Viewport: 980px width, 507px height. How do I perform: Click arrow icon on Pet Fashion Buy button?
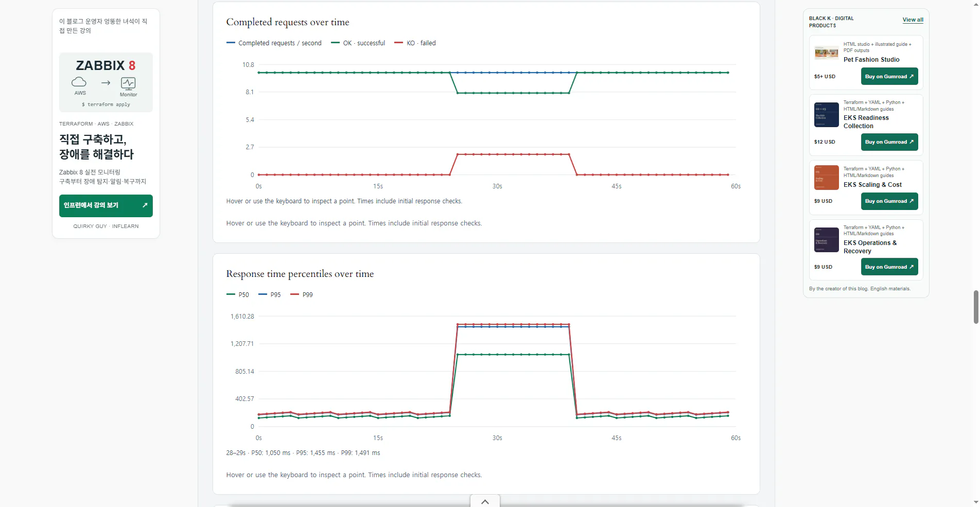coord(912,77)
